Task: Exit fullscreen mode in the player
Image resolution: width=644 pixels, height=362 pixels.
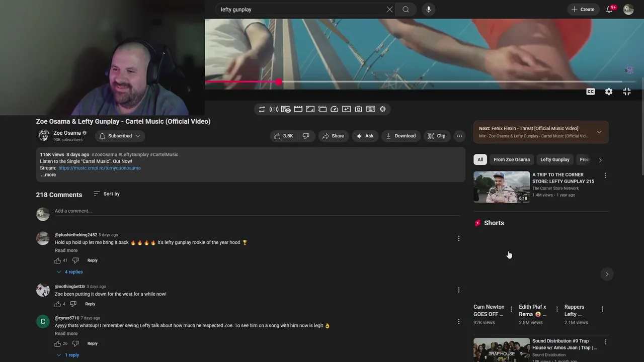Action: click(x=627, y=92)
